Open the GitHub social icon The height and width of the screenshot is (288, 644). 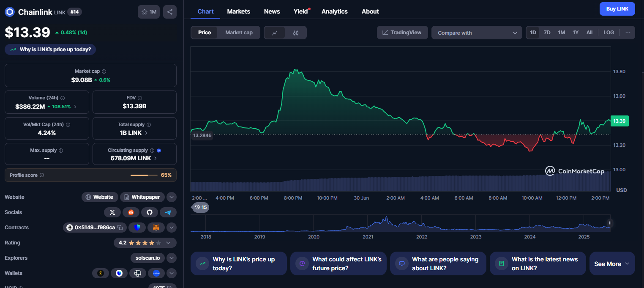click(150, 212)
